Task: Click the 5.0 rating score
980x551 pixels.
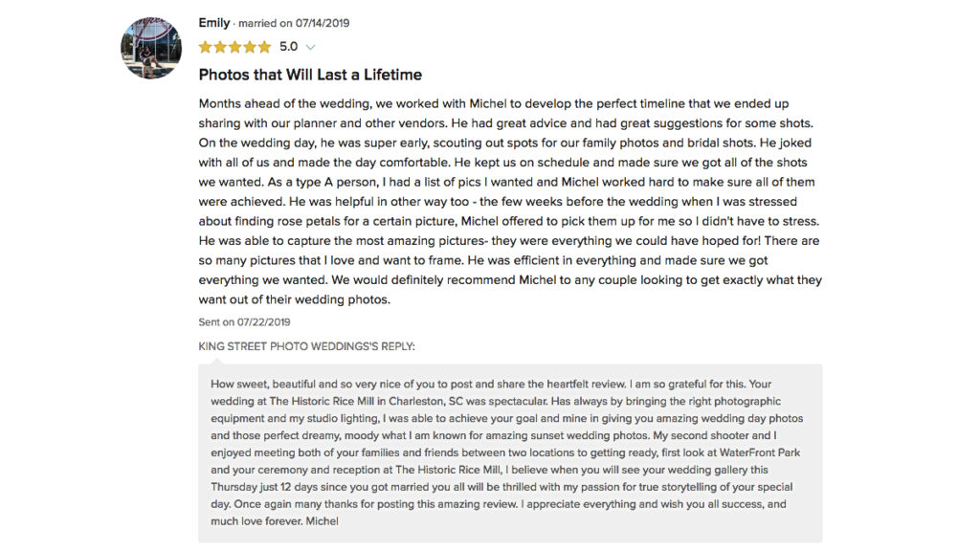Action: click(x=288, y=47)
